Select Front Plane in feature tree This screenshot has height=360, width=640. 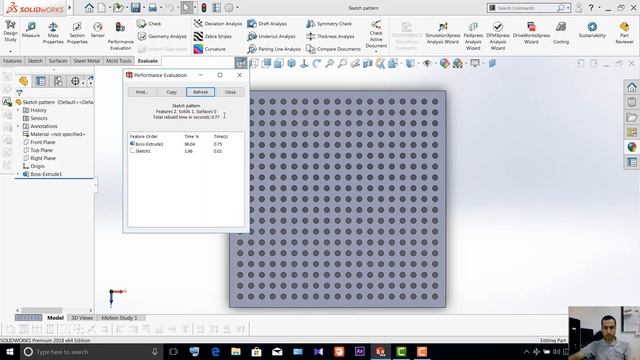(x=39, y=142)
